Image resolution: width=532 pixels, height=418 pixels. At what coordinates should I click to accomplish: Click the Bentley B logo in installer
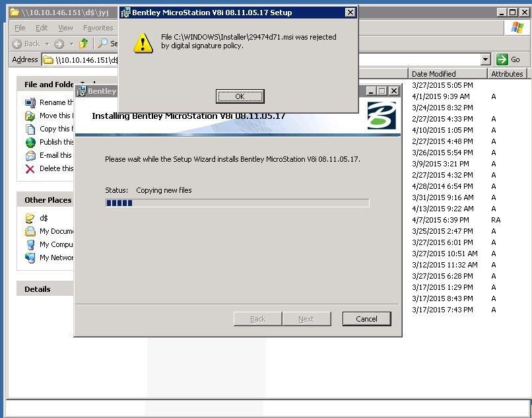pos(382,116)
